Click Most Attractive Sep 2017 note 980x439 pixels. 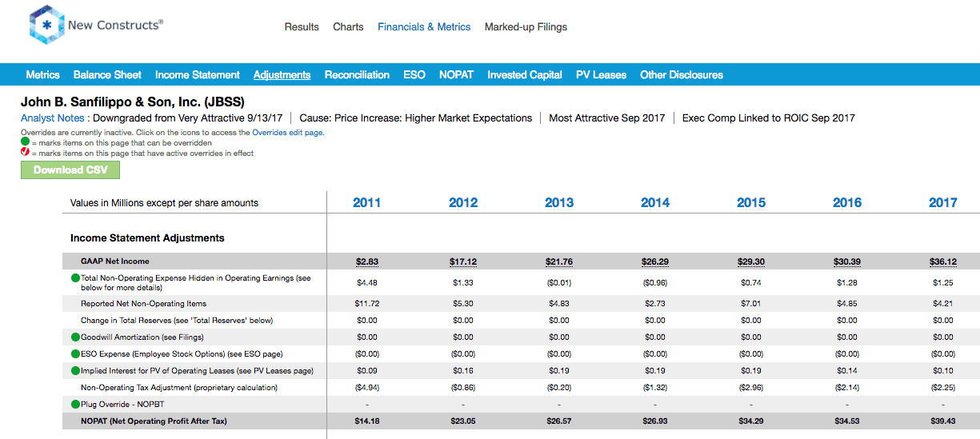(x=607, y=118)
